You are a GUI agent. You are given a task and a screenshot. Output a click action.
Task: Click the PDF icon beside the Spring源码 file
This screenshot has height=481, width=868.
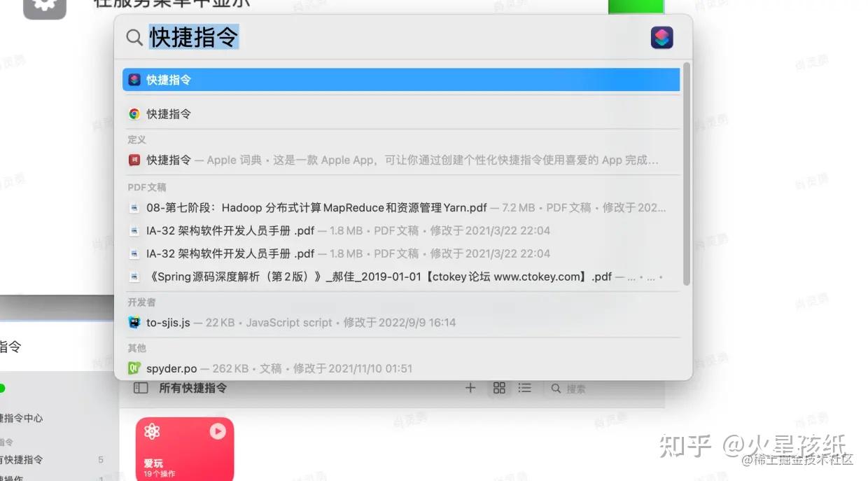coord(134,277)
